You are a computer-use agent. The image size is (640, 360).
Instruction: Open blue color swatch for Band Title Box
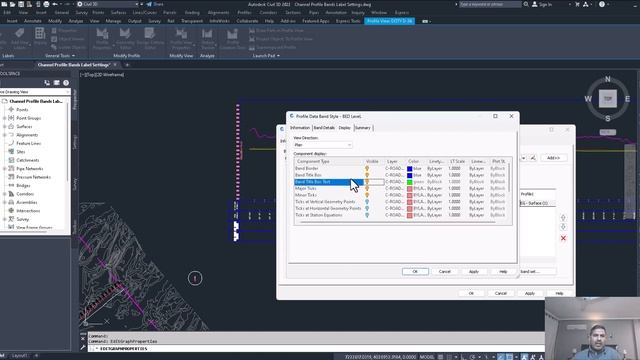coord(409,175)
